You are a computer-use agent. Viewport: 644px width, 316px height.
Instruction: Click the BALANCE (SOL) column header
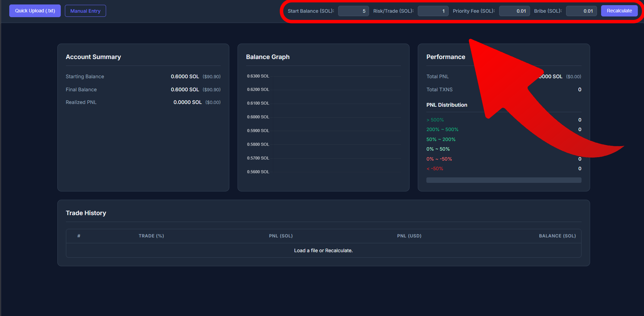(x=557, y=236)
